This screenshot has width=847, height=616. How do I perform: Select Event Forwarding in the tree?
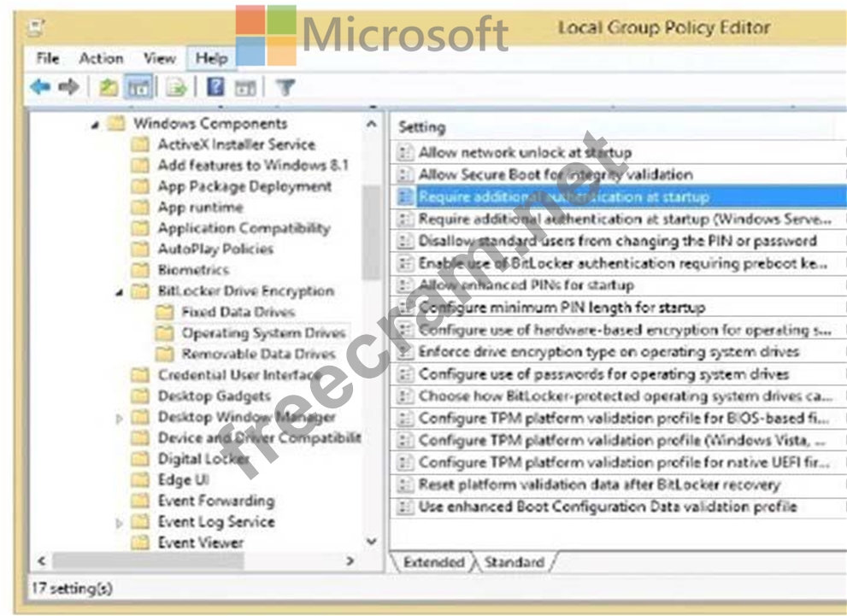216,501
